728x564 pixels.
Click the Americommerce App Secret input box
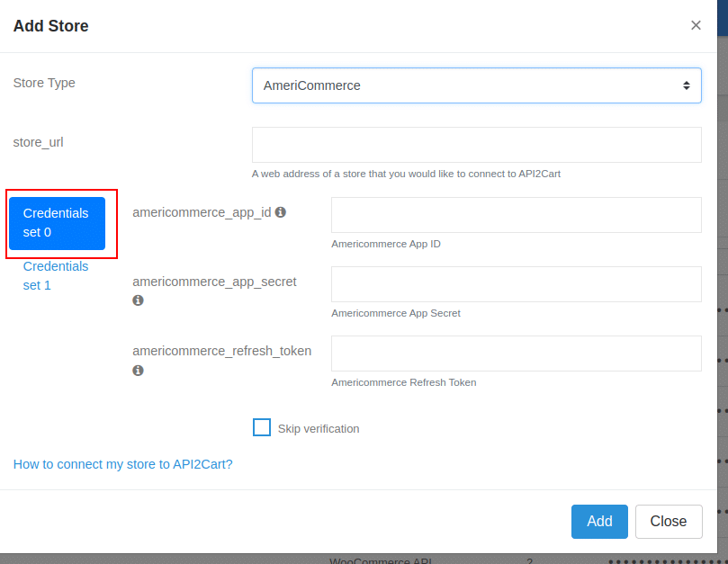pyautogui.click(x=516, y=284)
